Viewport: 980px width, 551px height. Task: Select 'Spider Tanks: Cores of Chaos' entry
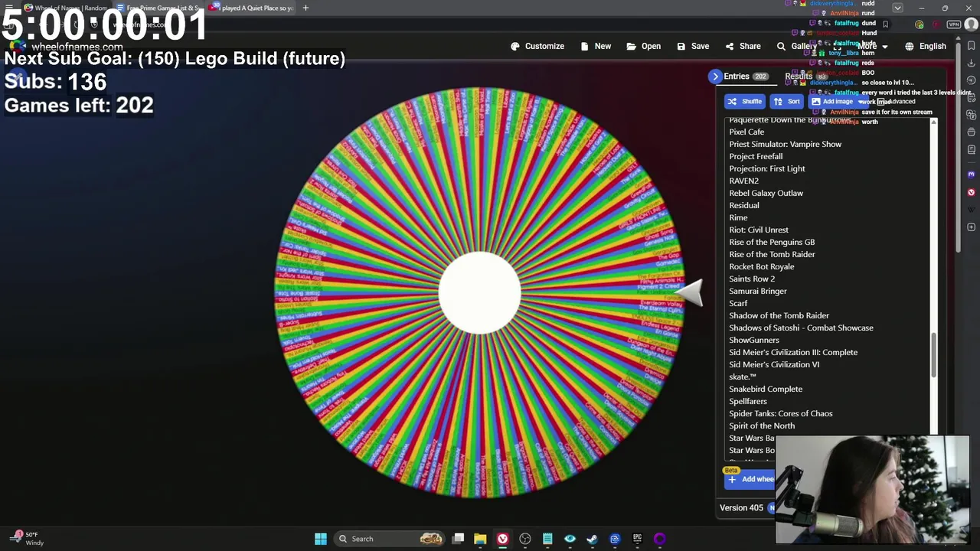(x=780, y=413)
